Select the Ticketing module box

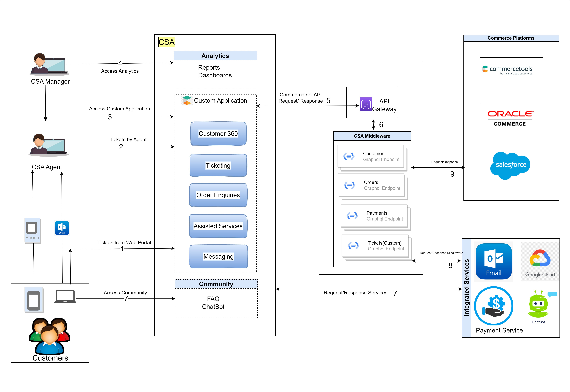[x=218, y=165]
